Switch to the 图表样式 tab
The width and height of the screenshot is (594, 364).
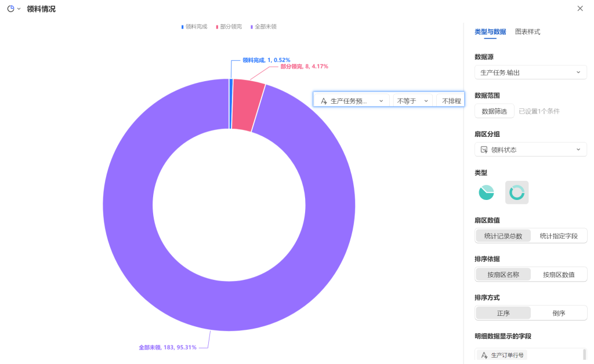[527, 32]
